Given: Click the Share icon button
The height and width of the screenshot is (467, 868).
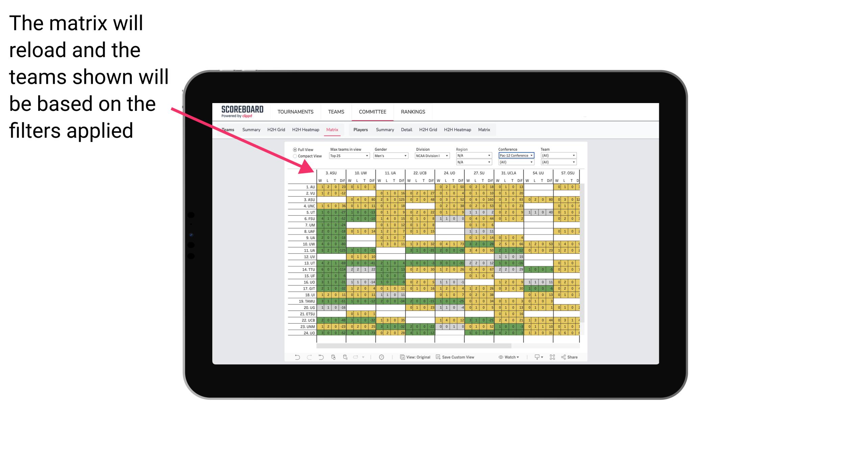Looking at the screenshot, I should click(x=572, y=359).
